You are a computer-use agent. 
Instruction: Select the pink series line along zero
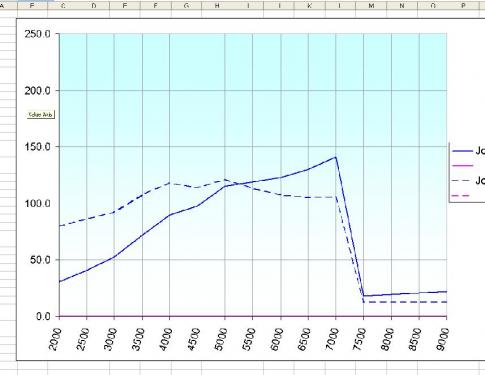coord(253,316)
